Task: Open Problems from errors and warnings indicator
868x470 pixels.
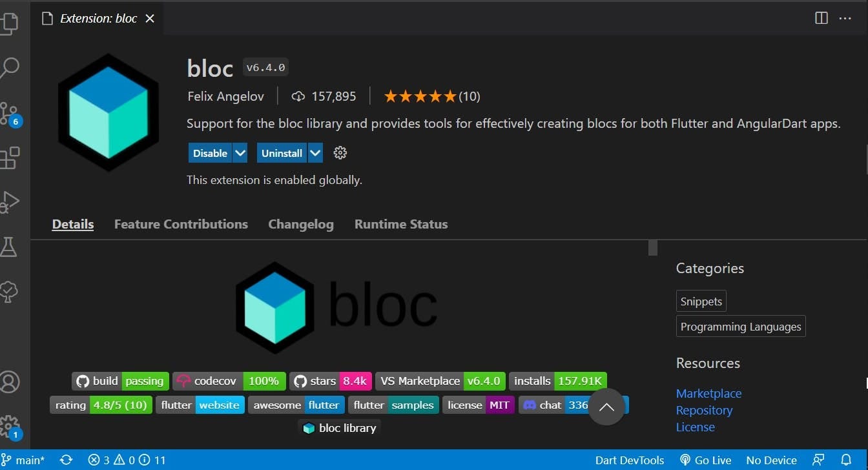Action: pos(127,460)
